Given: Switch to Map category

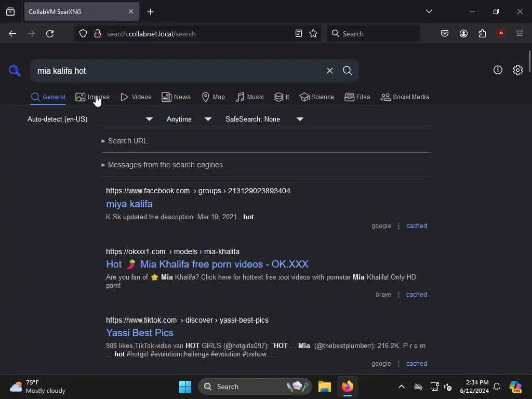Looking at the screenshot, I should click(x=213, y=97).
